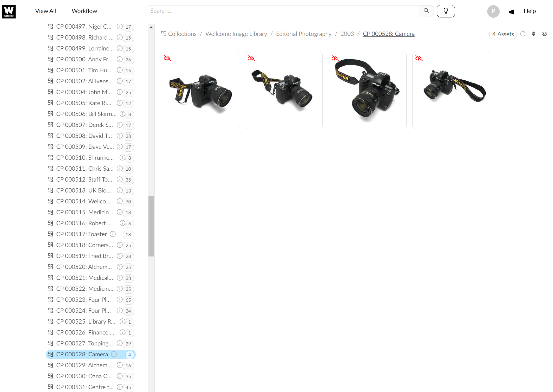Click the Help link

530,11
